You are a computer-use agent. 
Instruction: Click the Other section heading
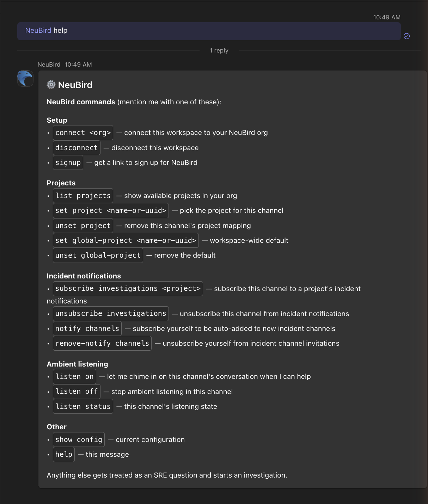(57, 427)
